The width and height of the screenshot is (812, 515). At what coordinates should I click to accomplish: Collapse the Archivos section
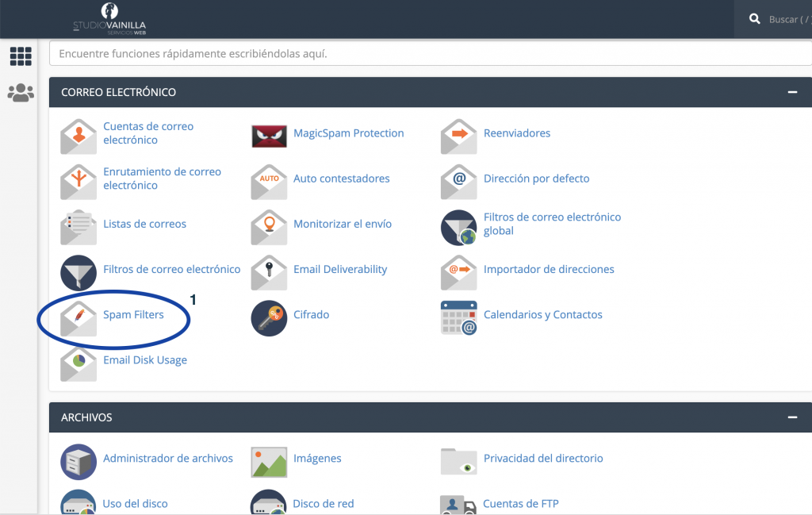point(791,417)
